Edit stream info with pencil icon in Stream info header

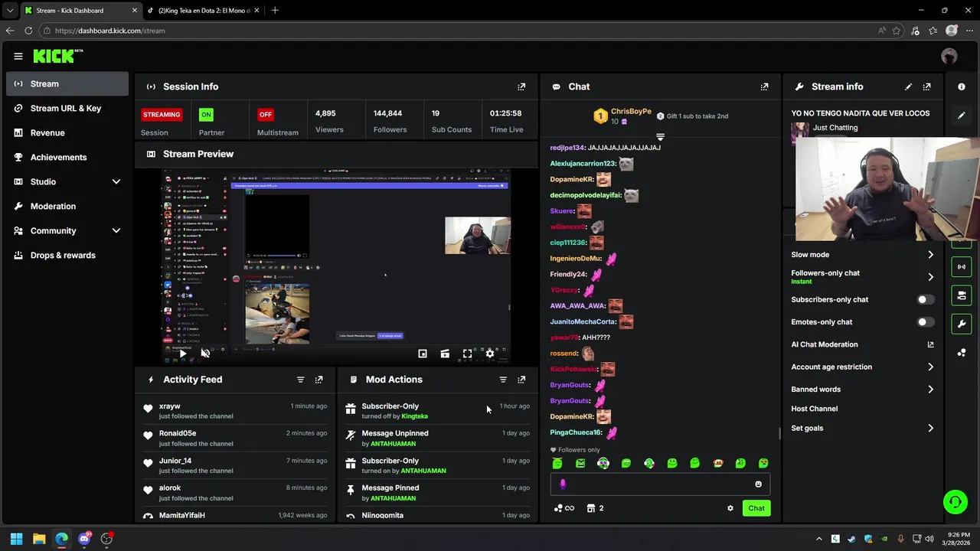(908, 86)
